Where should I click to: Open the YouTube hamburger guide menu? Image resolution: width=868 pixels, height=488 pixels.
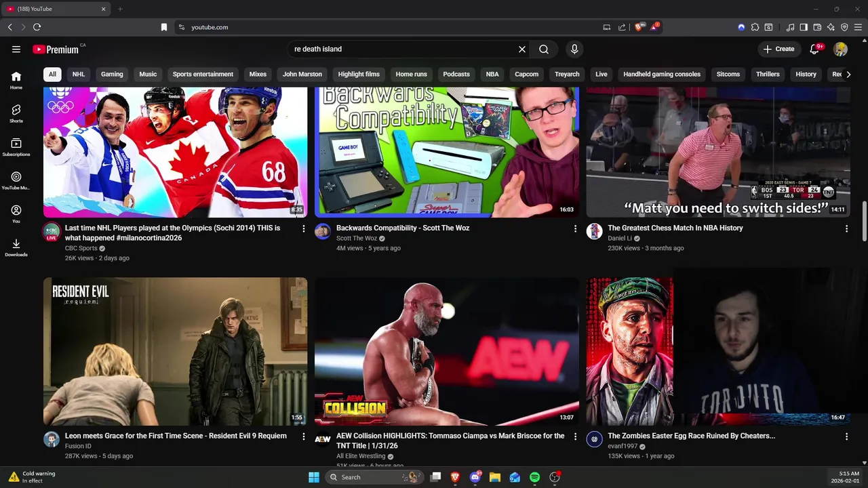16,49
